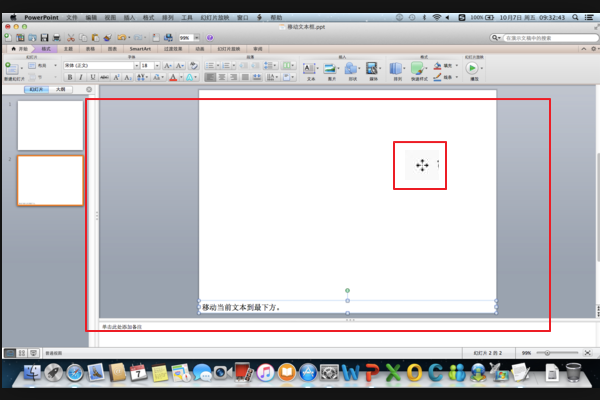
Task: Open the font size dropdown
Action: (x=157, y=66)
